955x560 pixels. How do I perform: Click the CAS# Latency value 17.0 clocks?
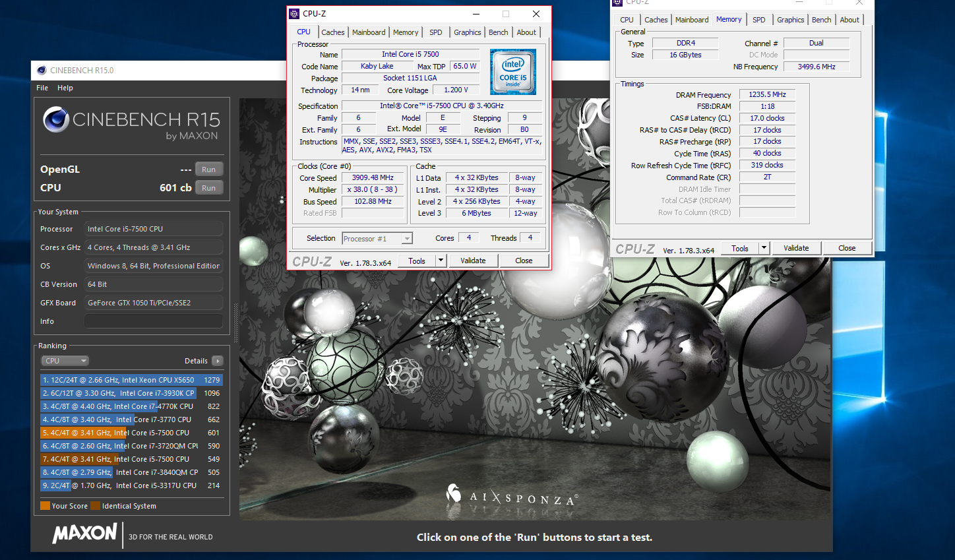pyautogui.click(x=767, y=118)
